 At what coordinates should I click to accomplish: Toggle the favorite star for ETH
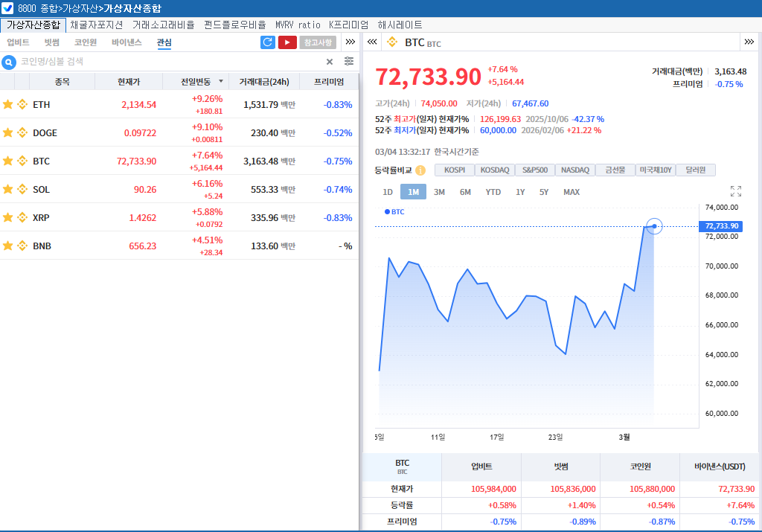click(x=8, y=104)
